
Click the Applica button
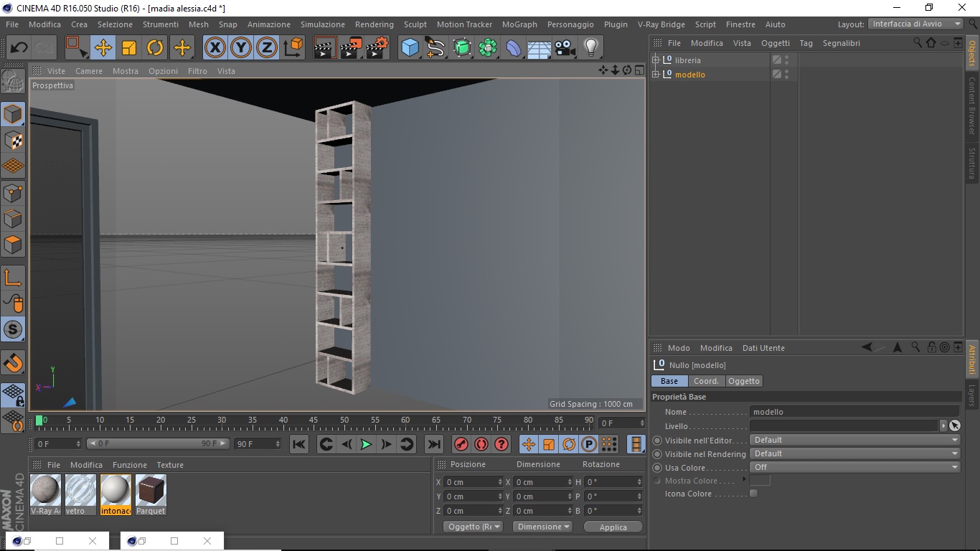tap(613, 527)
